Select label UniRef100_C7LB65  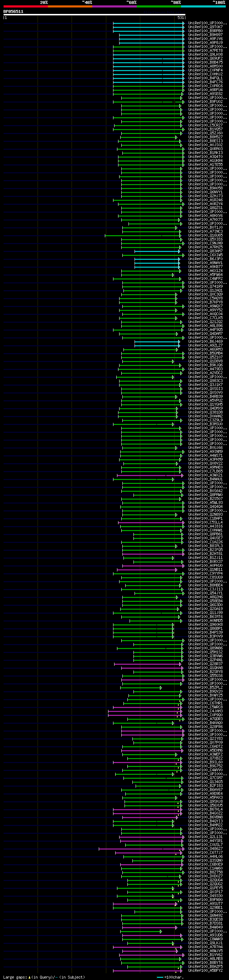pyautogui.click(x=205, y=471)
